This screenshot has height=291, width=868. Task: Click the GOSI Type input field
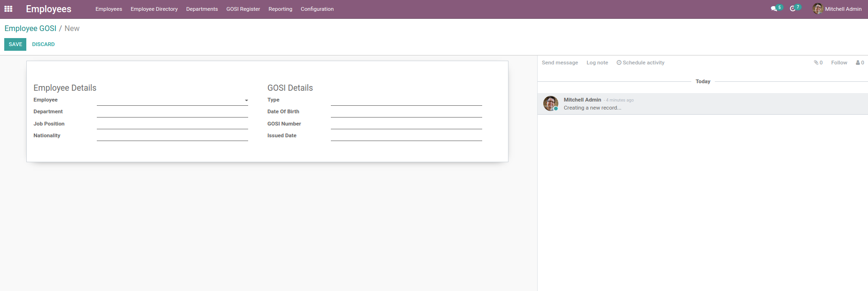coord(407,100)
